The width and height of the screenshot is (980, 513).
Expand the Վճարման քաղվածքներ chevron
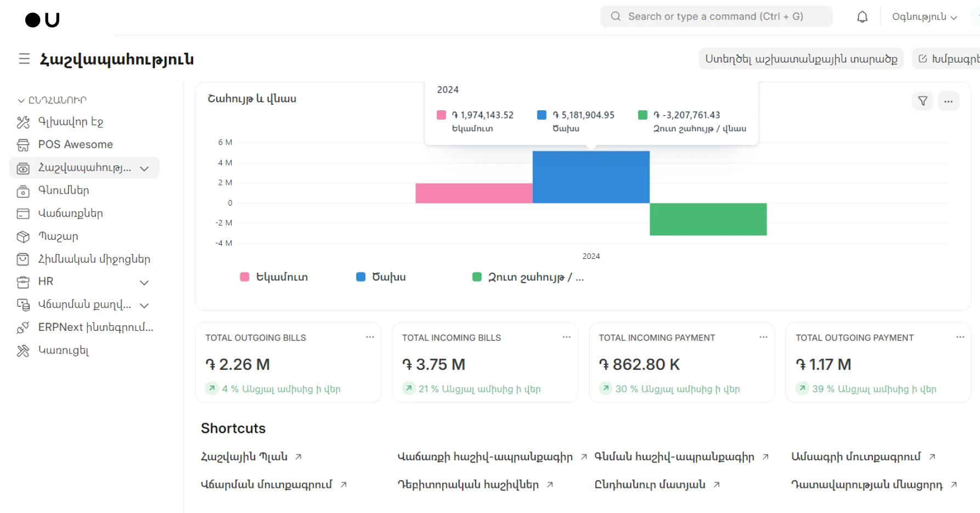[144, 305]
